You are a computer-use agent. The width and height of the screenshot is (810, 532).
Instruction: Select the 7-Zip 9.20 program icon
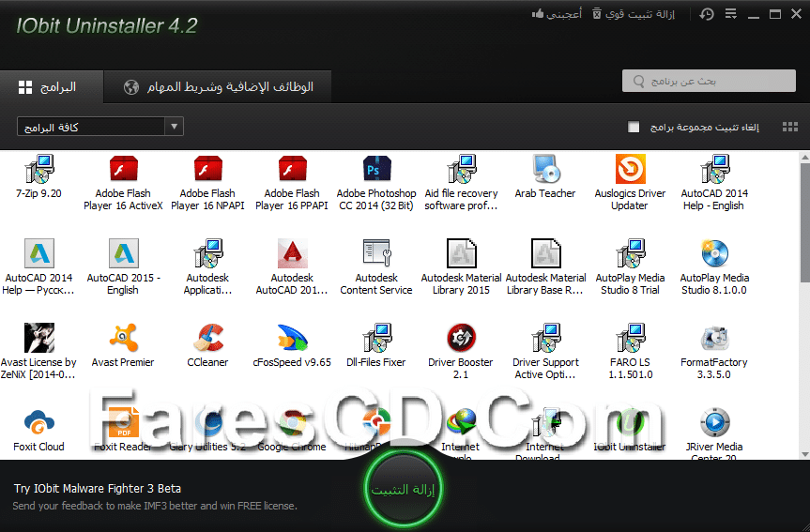[38, 169]
